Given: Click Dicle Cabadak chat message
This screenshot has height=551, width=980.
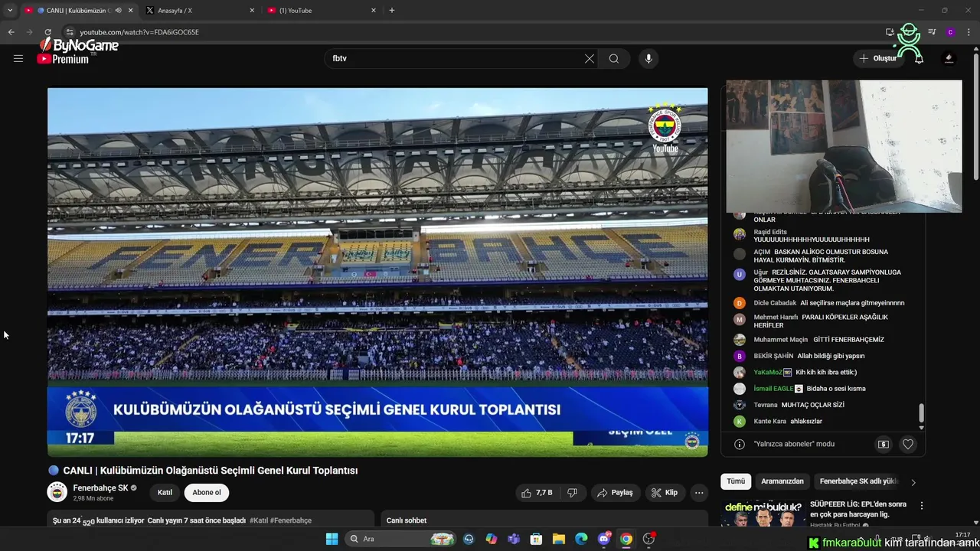Looking at the screenshot, I should [852, 303].
